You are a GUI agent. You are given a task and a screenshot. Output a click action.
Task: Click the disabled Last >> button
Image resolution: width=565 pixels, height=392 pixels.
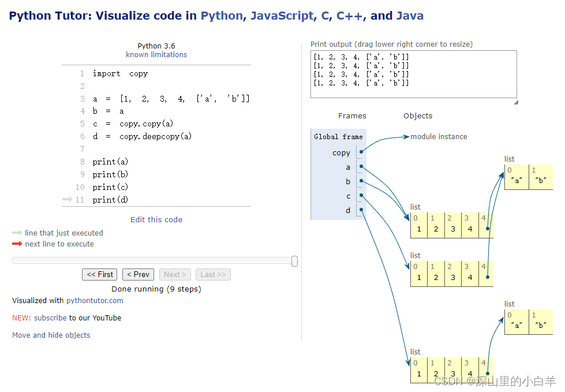pos(213,275)
